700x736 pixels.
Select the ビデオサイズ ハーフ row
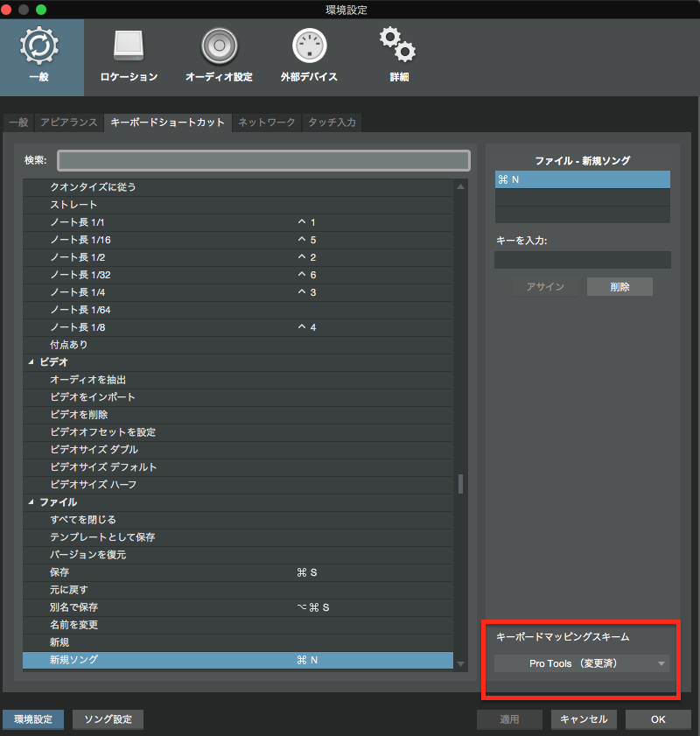(238, 485)
